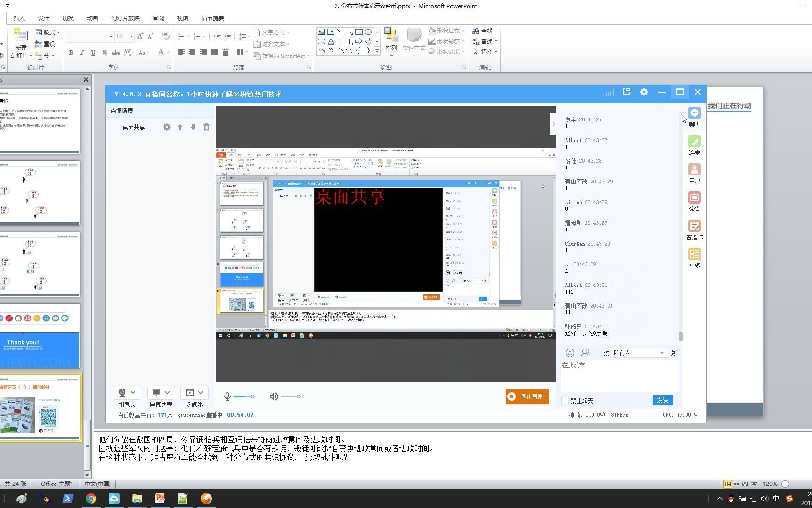Click the 在此发言 chat input field
Screen dimensions: 812x508
click(619, 376)
